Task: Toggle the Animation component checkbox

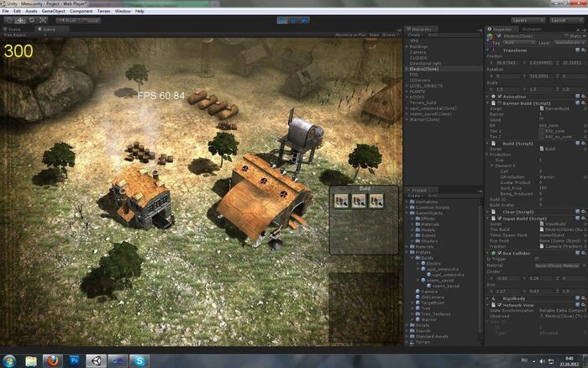Action: click(x=500, y=97)
